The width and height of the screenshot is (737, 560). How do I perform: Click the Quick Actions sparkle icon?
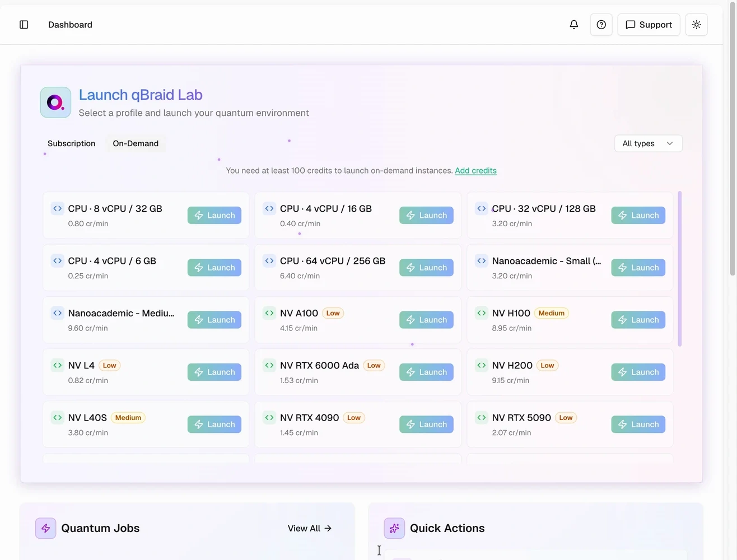tap(394, 528)
